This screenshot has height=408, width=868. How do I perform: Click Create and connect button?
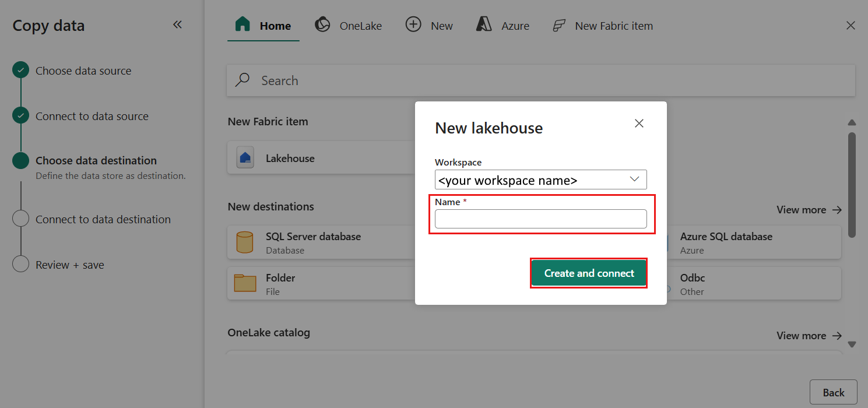point(589,273)
